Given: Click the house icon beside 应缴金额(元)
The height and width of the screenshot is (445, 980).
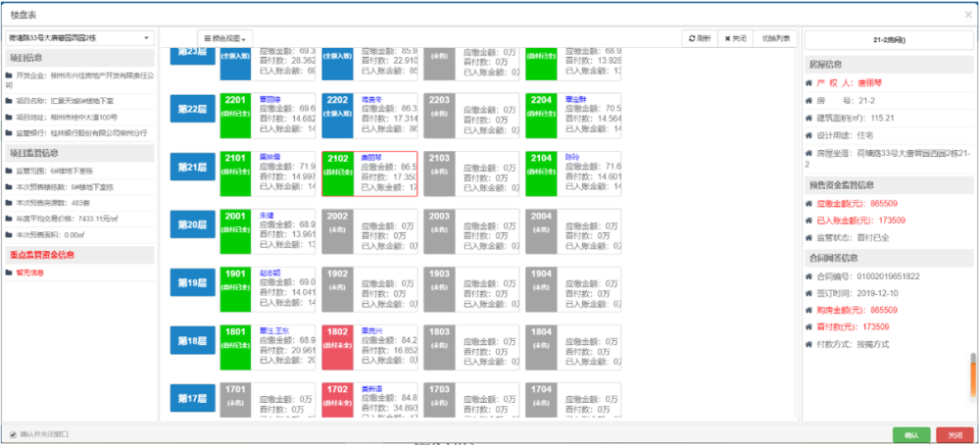Looking at the screenshot, I should click(808, 203).
